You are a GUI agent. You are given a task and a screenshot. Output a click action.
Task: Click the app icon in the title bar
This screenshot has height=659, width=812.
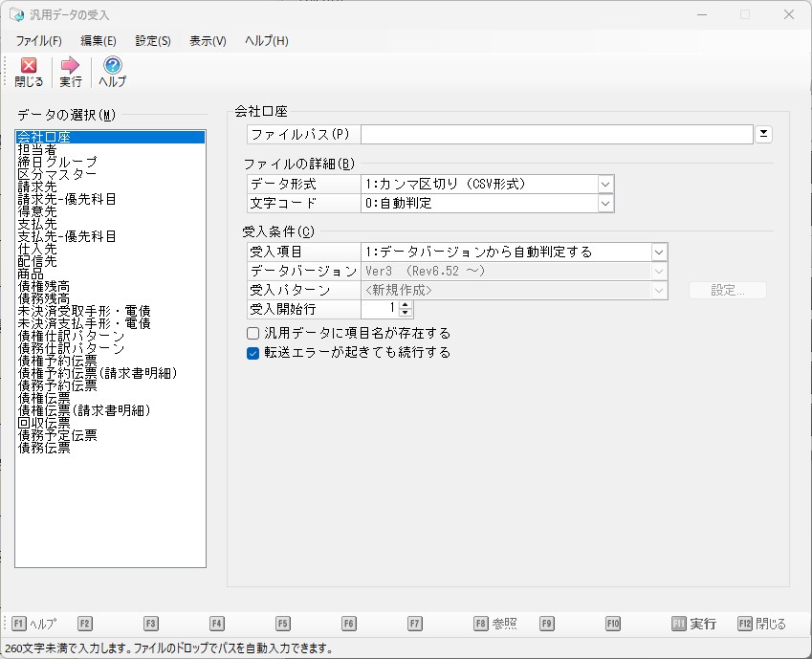tap(16, 14)
